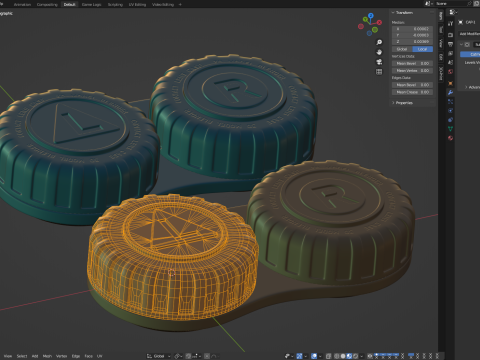Open the Video Editing workspace tab
Screen dimensions: 480x360
point(163,4)
